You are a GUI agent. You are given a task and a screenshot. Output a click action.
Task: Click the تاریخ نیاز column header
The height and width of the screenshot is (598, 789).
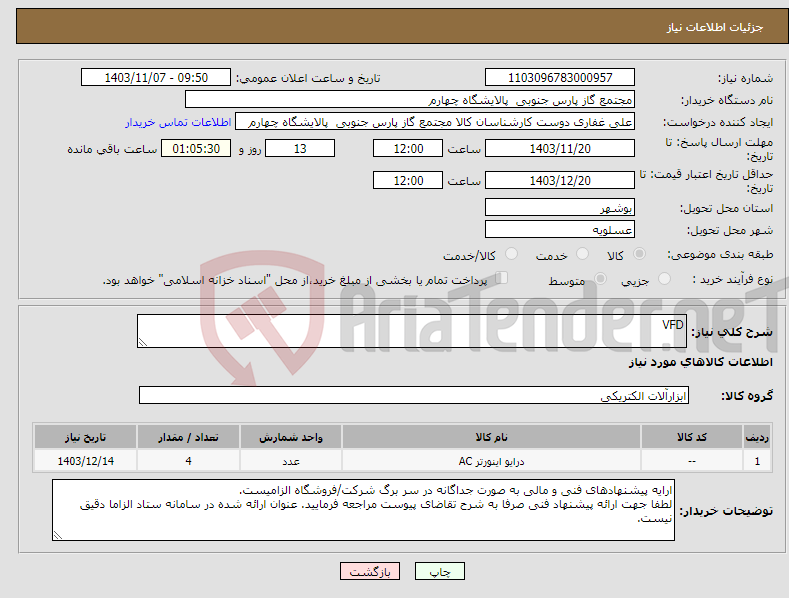(x=86, y=437)
